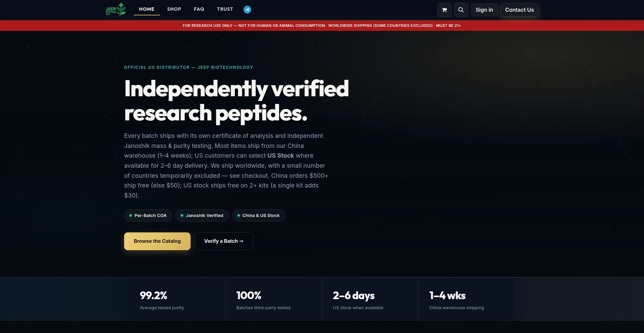Click the 2–6 days US stock stat

pos(370,299)
